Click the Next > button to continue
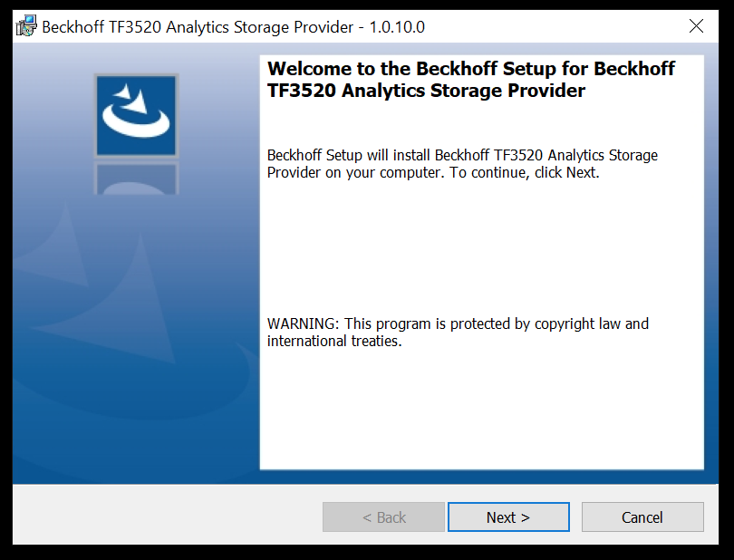734x560 pixels. [x=508, y=517]
